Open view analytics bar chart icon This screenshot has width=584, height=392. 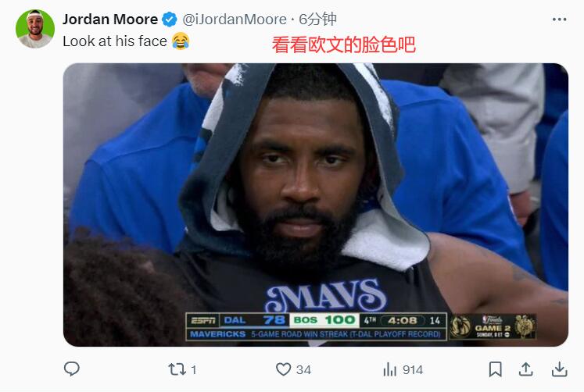point(389,369)
